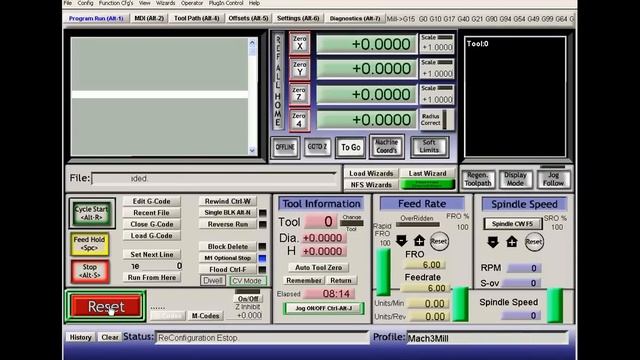This screenshot has width=640, height=360.
Task: Reset the spindle speed override
Action: pyautogui.click(x=534, y=242)
